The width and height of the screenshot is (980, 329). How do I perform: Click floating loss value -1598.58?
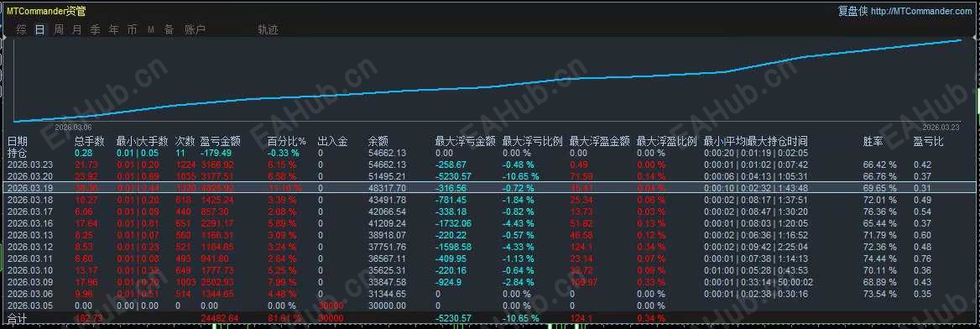pos(453,247)
